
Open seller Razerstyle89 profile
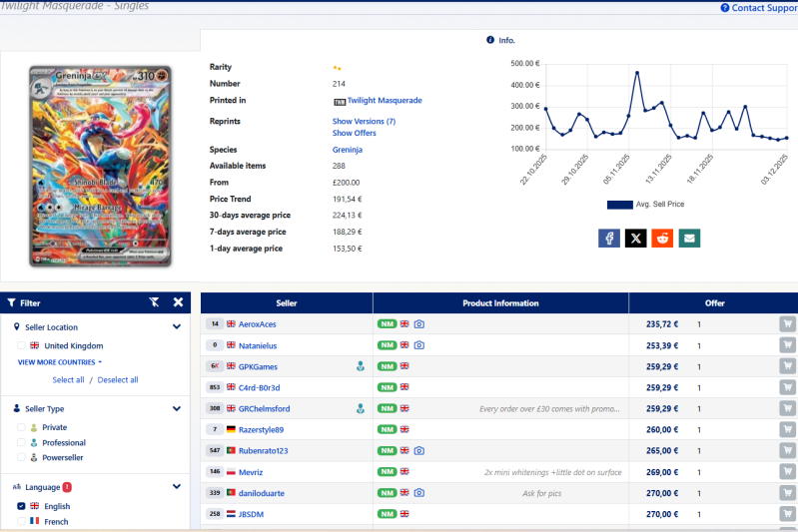coord(261,430)
